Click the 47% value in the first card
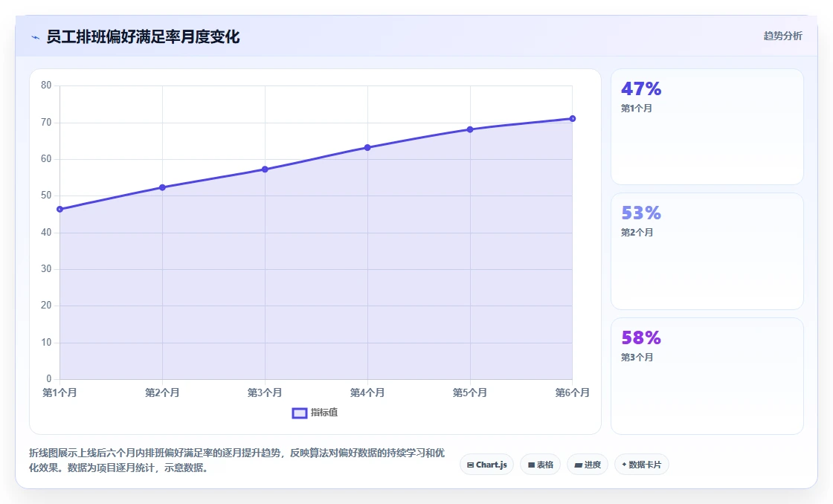 (x=641, y=88)
